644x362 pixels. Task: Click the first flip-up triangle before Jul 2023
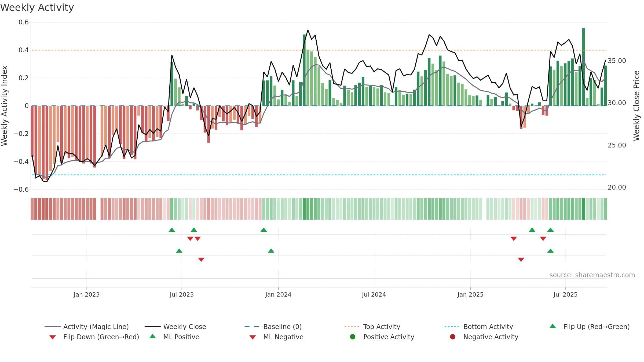click(x=172, y=230)
